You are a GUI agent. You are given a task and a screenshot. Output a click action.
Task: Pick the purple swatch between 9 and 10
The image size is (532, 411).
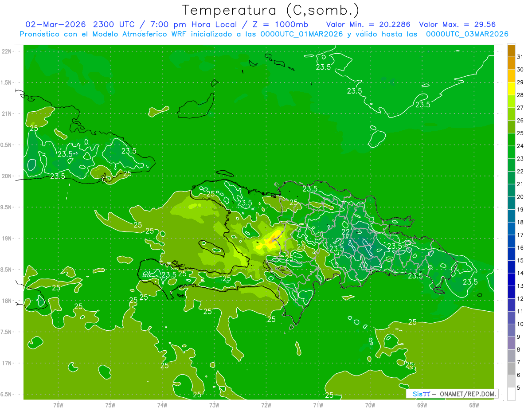coord(511,331)
